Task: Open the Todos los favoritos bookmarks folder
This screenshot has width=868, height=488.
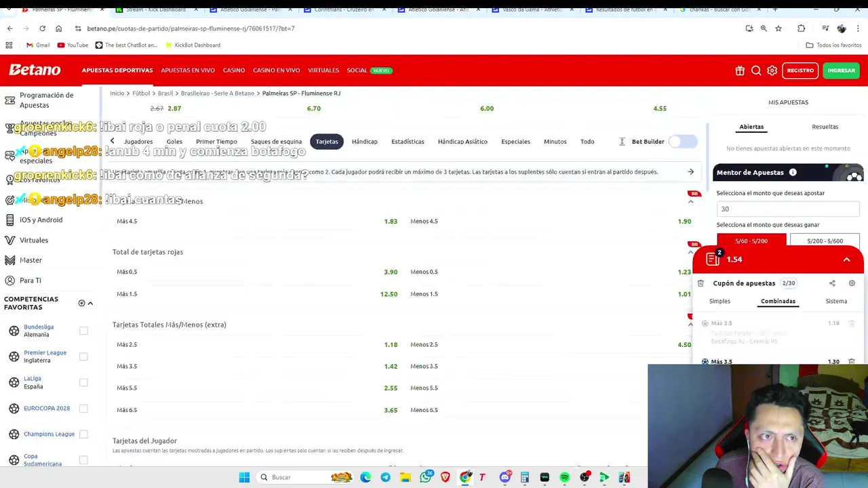Action: [x=833, y=45]
